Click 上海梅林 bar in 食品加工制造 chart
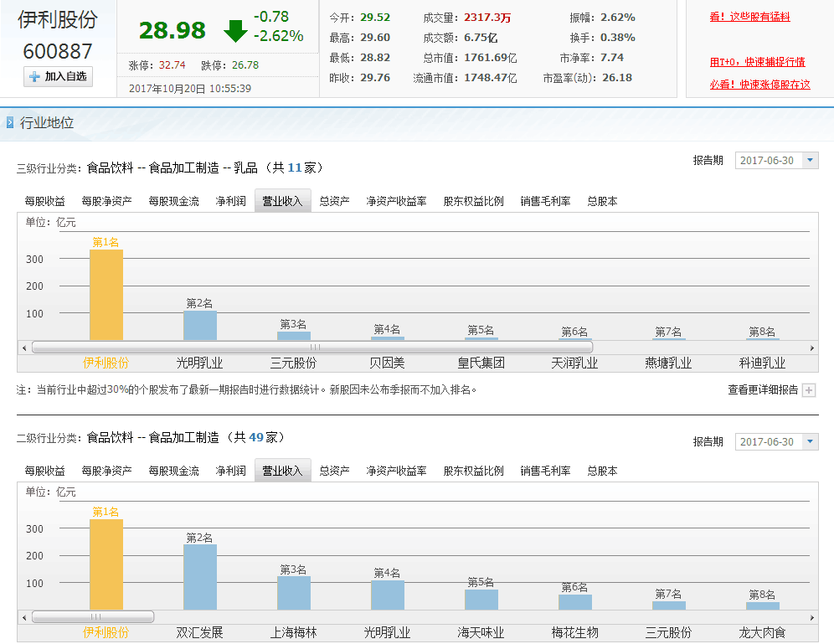Viewport: 834px width, 644px height. (294, 593)
